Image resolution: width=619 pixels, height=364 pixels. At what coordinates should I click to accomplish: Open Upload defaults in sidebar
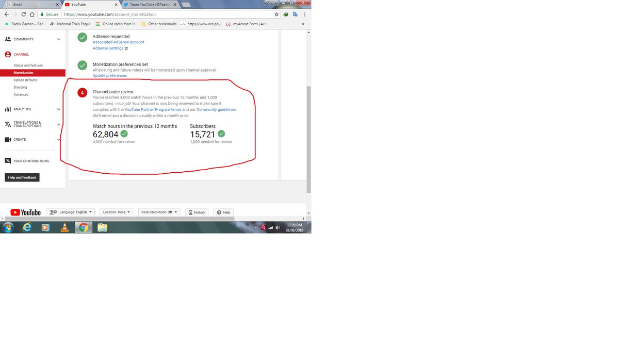point(25,80)
